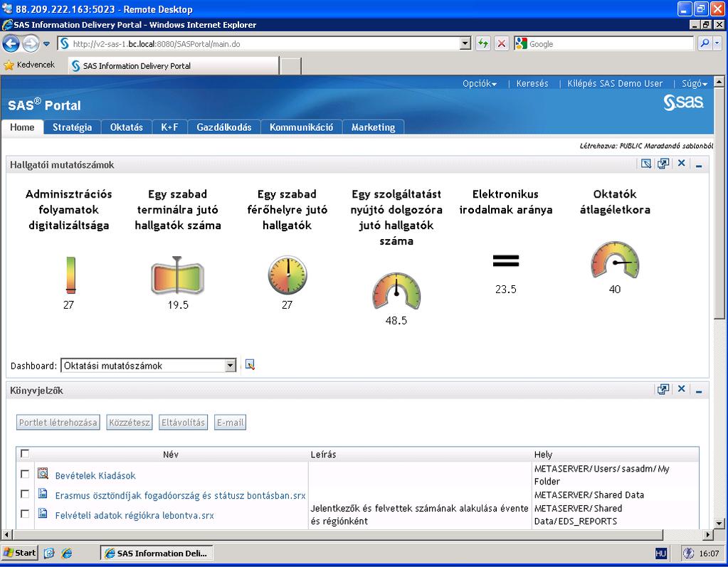The image size is (728, 567).
Task: Click the Oktatók átlagéletkora dial gauge
Action: (615, 260)
